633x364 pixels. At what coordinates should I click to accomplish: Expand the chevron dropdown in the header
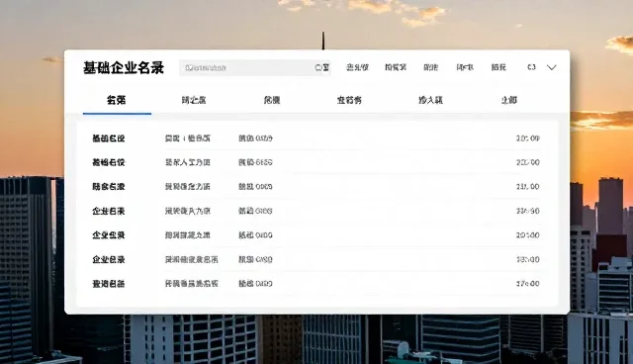tap(552, 67)
